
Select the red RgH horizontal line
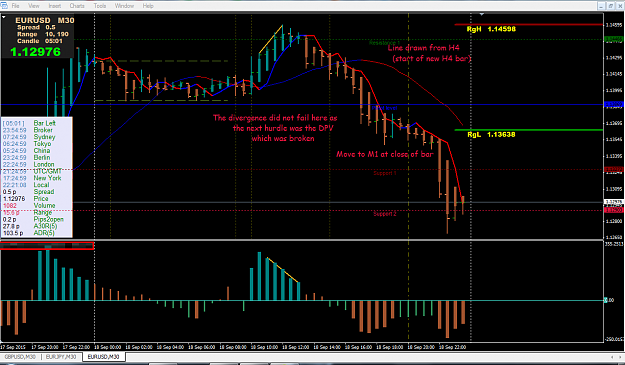(529, 25)
